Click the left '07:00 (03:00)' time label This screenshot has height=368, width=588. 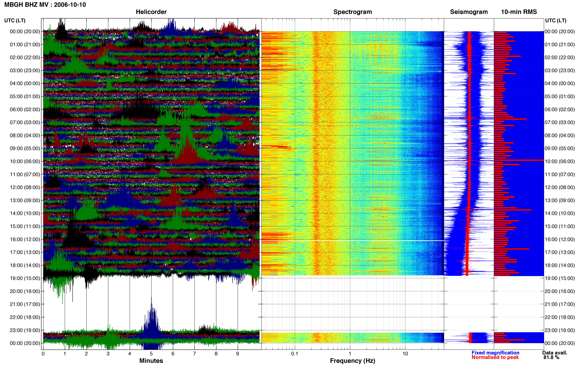pos(25,122)
